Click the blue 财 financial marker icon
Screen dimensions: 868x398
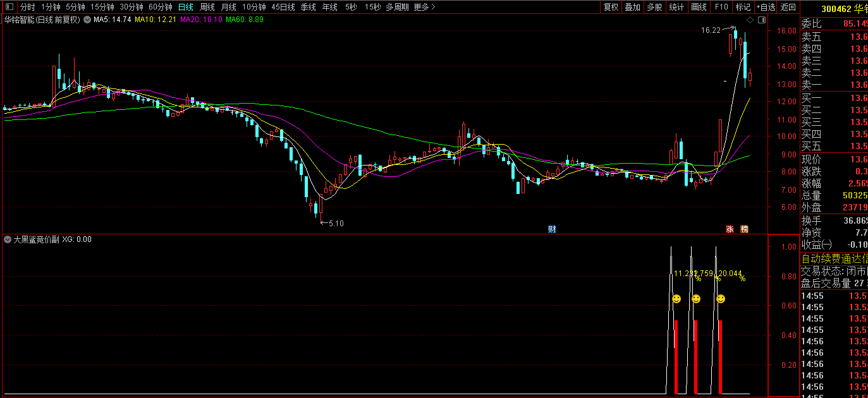551,229
